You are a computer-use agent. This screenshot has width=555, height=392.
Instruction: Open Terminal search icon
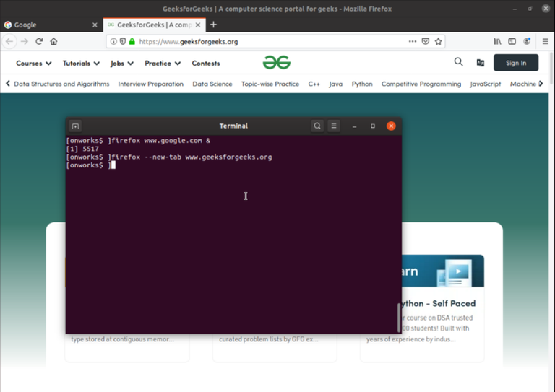[x=317, y=126]
